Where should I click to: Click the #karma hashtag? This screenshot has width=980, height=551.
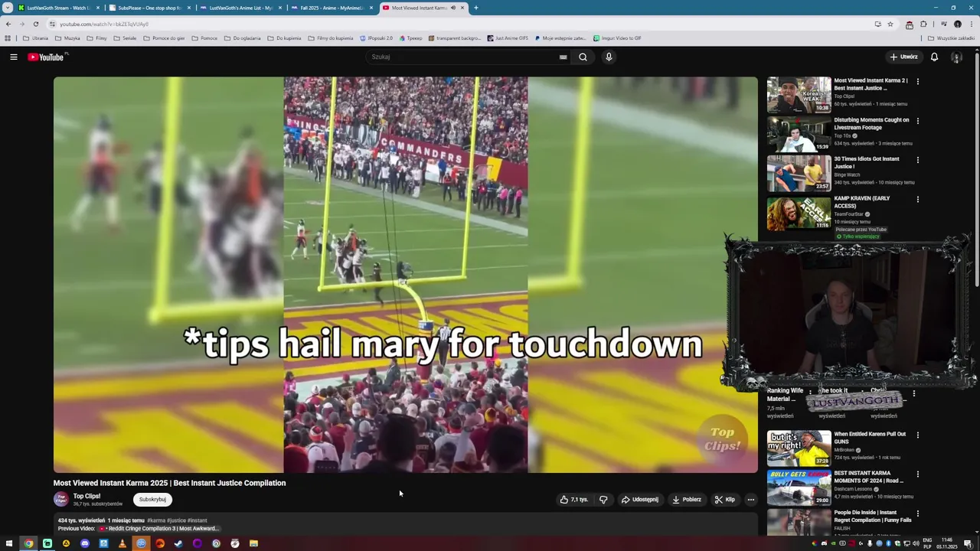156,520
